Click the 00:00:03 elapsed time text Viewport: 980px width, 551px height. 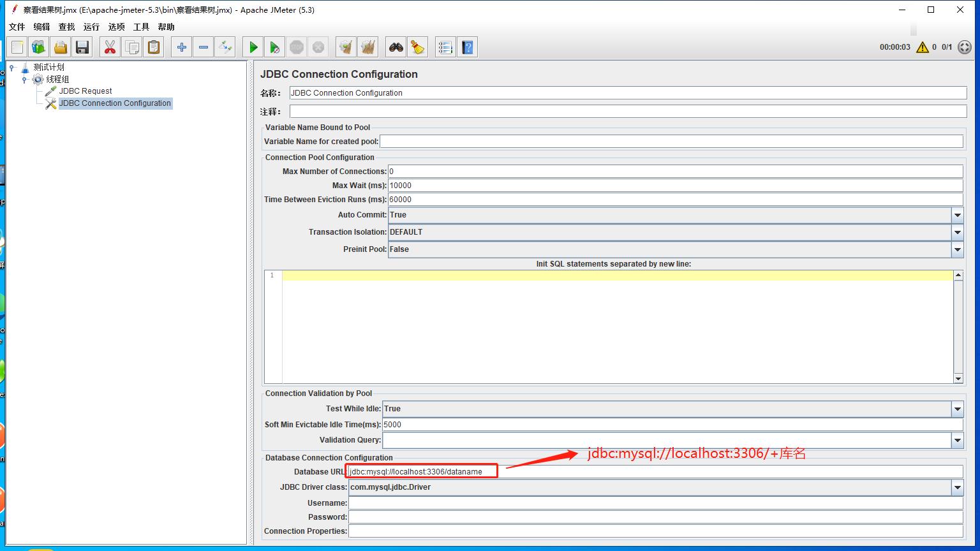click(895, 47)
